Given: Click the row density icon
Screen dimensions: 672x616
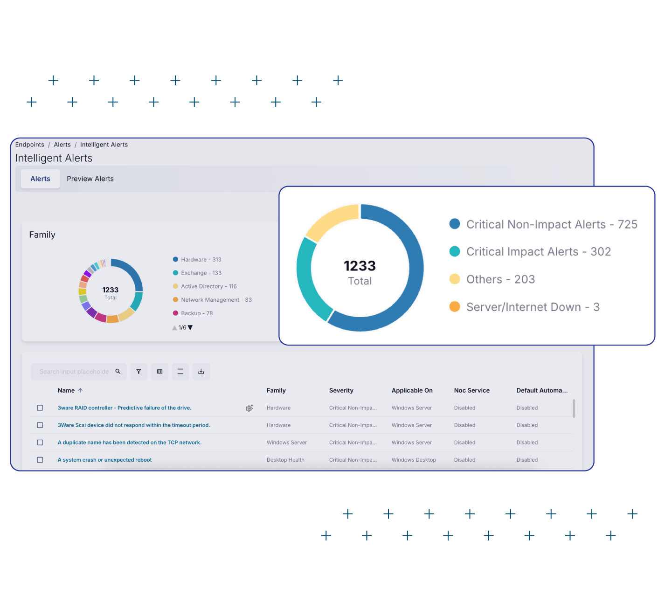Looking at the screenshot, I should point(180,372).
